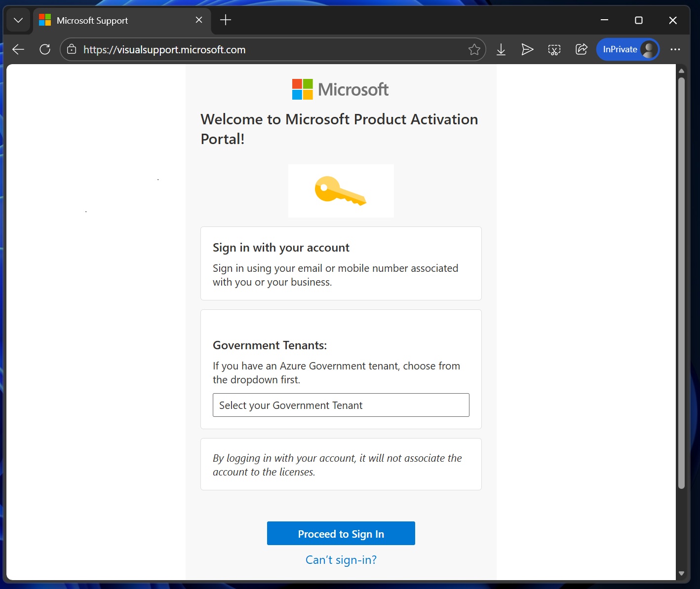Click the InPrivate profile badge
This screenshot has width=700, height=589.
(x=627, y=49)
